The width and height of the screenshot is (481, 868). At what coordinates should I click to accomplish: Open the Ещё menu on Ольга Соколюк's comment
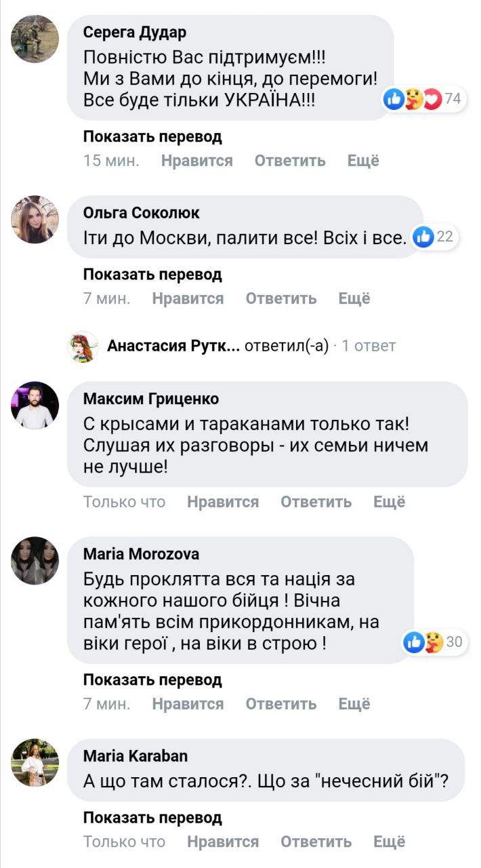tap(354, 298)
